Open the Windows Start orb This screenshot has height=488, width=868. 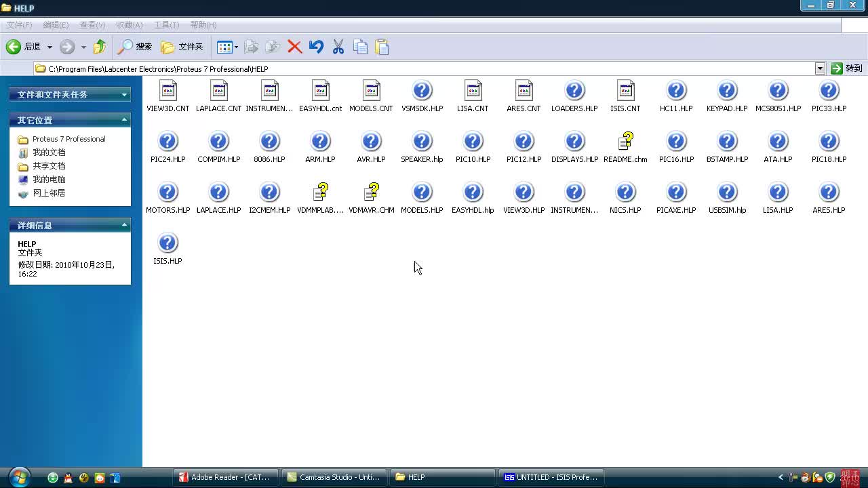tap(19, 477)
